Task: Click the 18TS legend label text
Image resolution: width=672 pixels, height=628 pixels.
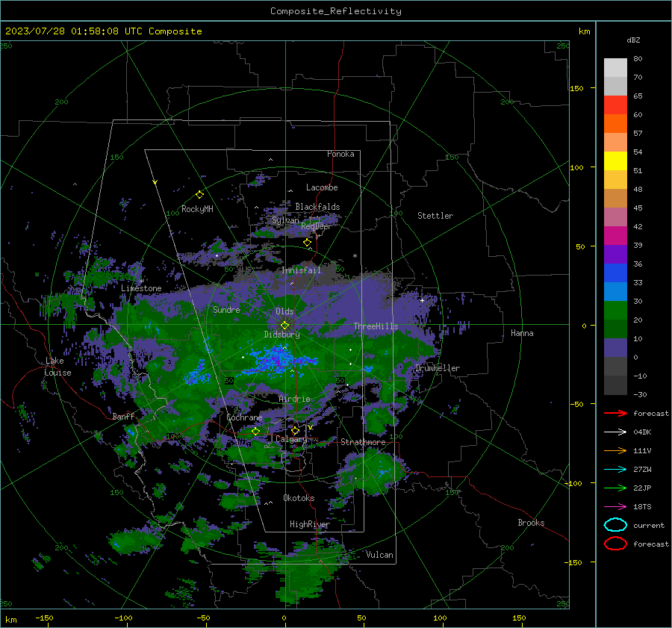Action: click(642, 507)
